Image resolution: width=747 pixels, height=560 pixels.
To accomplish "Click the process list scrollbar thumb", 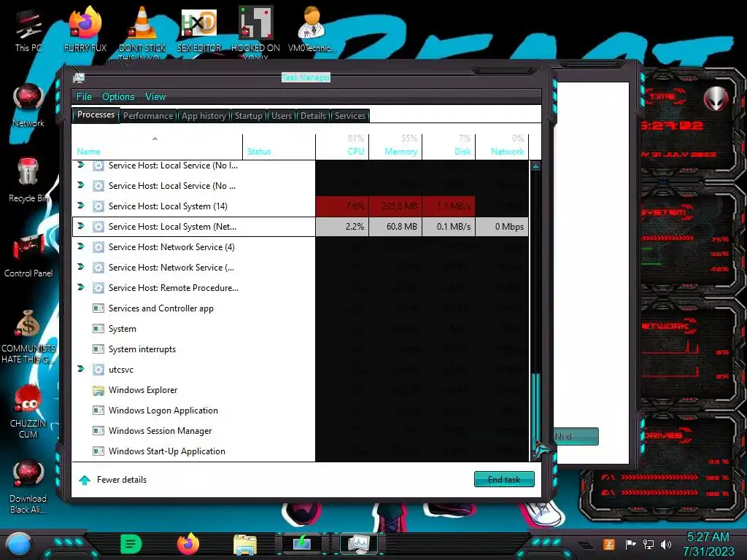I will click(536, 410).
